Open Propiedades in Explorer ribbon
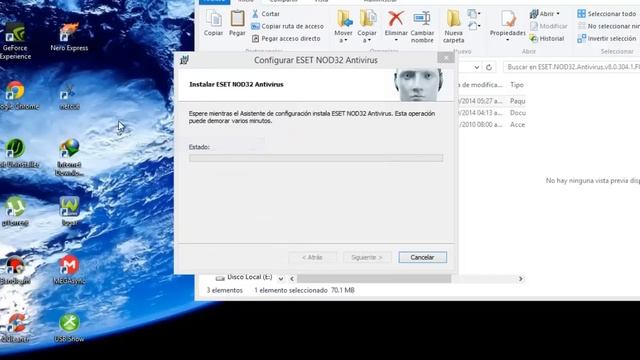Viewport: 640px width, 360px height. pyautogui.click(x=508, y=26)
